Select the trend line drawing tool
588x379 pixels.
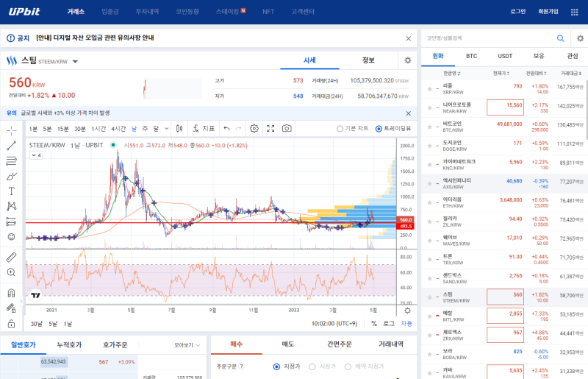(12, 146)
